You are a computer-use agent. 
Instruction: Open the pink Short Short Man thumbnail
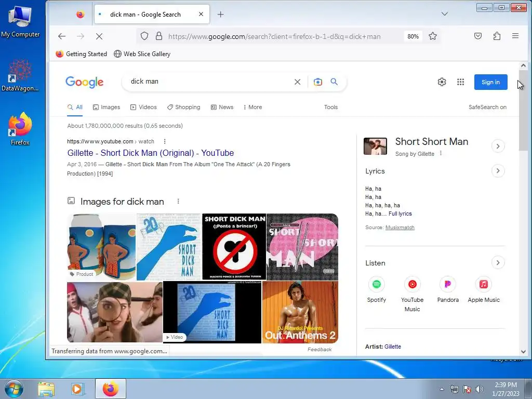click(x=302, y=247)
